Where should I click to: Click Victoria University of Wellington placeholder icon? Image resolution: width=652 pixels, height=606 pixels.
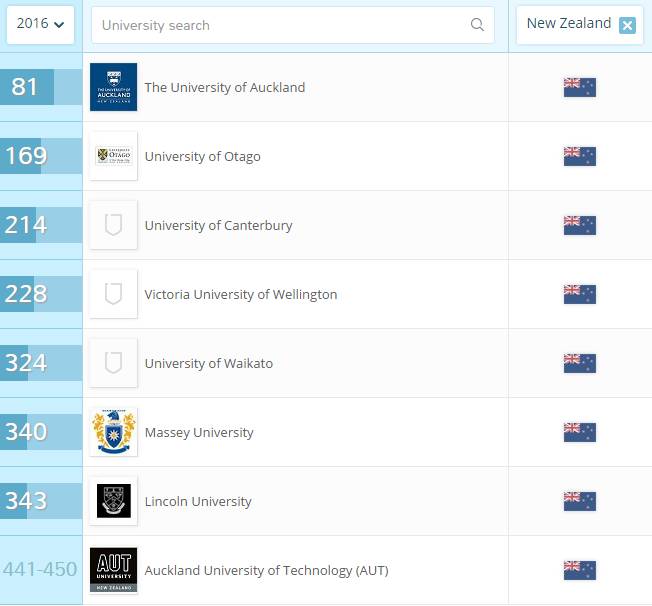pyautogui.click(x=113, y=294)
